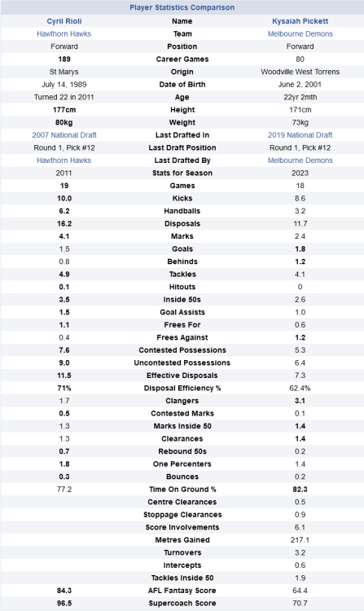Click the Origin value Woodville West Torrens
This screenshot has width=364, height=611.
300,72
